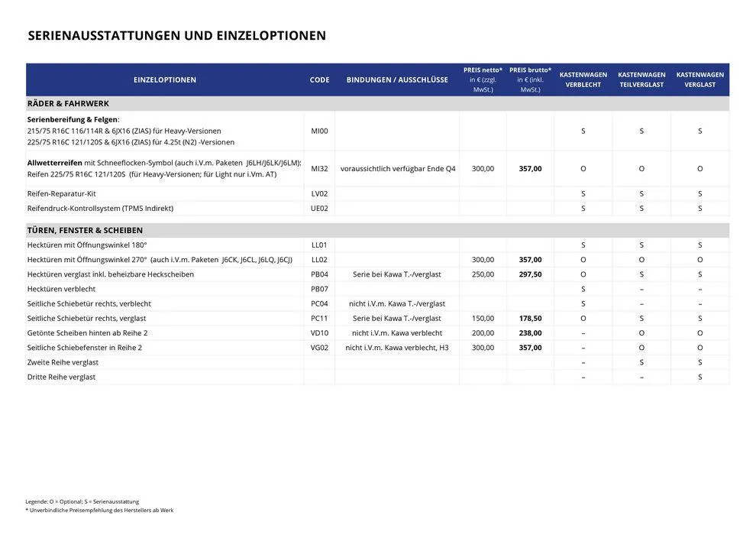Click the Getönte Scheiben hinten row label
The height and width of the screenshot is (535, 756).
click(x=87, y=333)
